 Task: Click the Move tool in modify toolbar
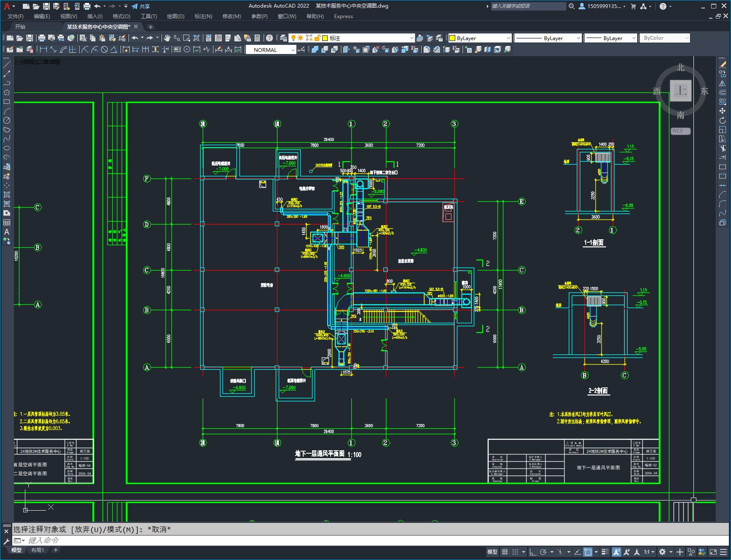coord(723,111)
